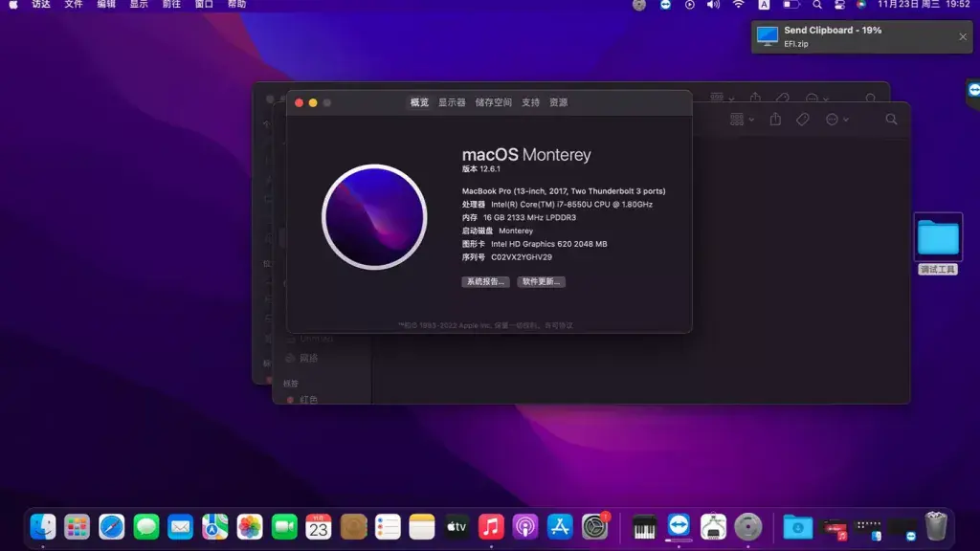Open Calendar showing 23 in Dock
Image resolution: width=980 pixels, height=551 pixels.
[318, 527]
